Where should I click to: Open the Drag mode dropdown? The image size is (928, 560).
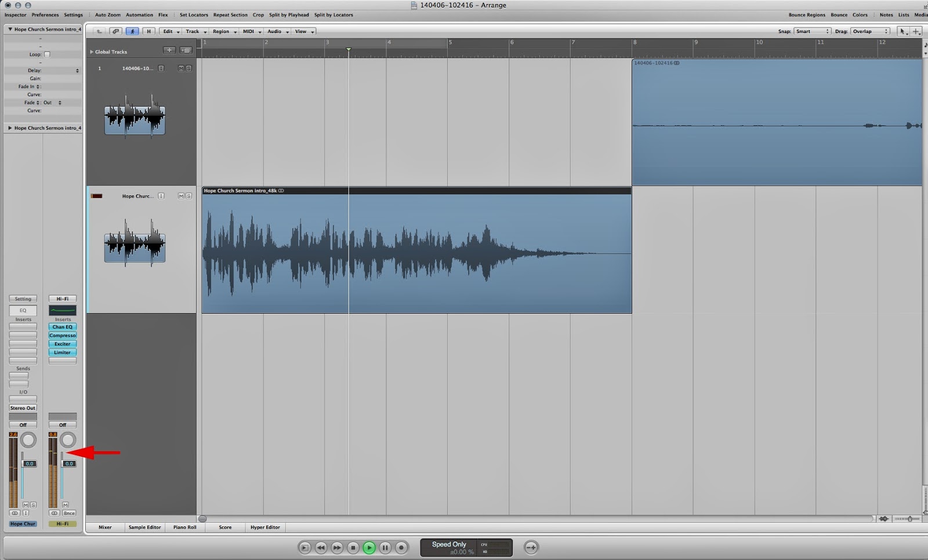870,31
